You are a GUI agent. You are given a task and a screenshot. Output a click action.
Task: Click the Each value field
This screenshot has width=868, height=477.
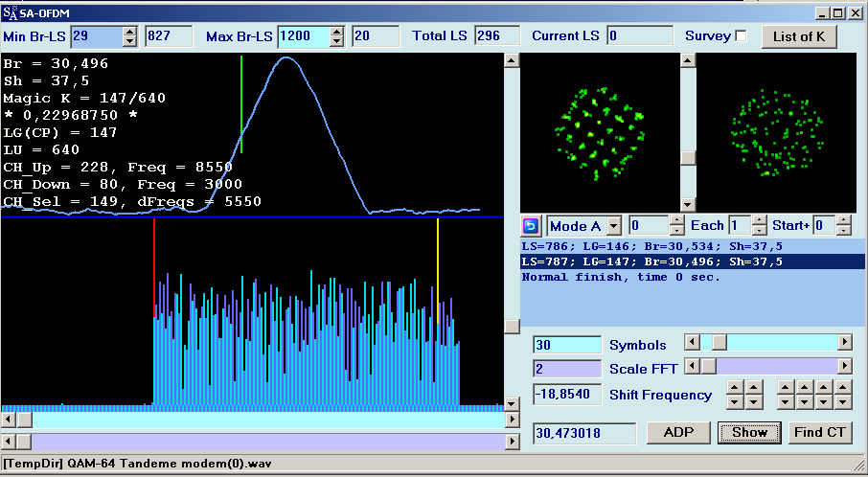[741, 226]
